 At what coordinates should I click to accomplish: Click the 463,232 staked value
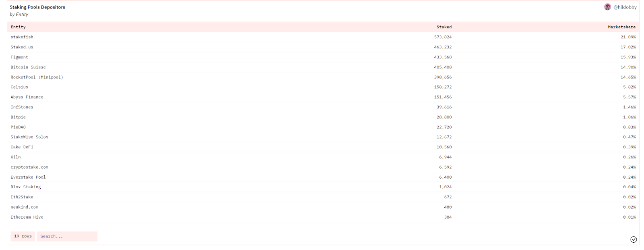coord(443,47)
